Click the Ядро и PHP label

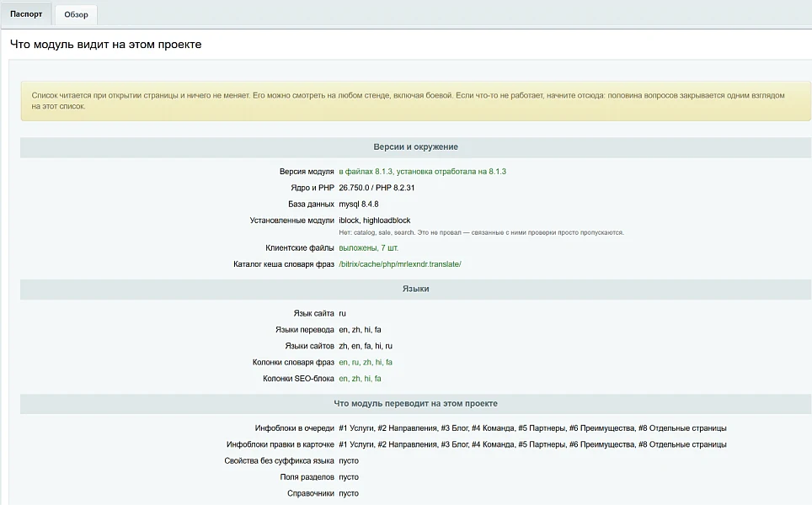(313, 188)
